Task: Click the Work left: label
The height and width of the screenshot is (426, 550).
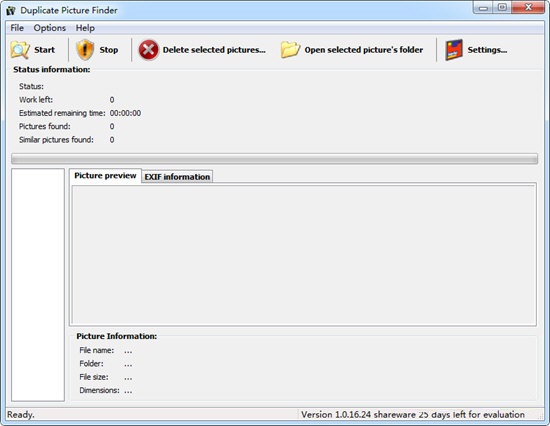Action: 36,100
